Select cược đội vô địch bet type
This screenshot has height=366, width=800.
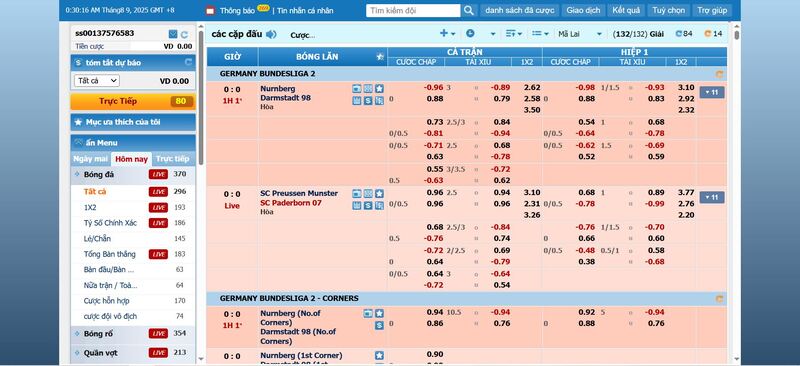point(110,316)
